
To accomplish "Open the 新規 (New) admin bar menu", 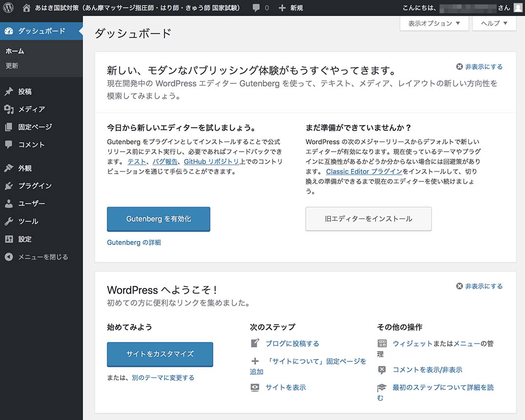I will pos(291,8).
